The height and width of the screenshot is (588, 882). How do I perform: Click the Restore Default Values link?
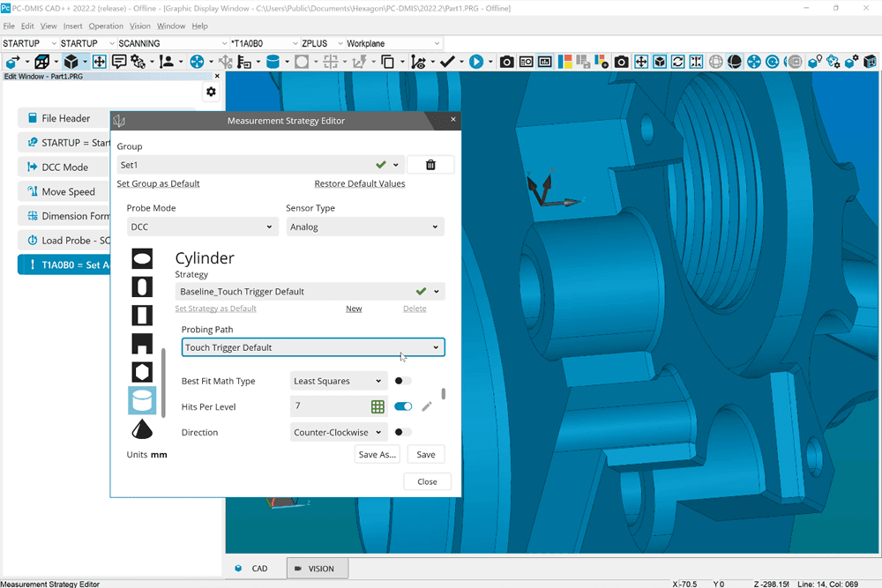361,183
